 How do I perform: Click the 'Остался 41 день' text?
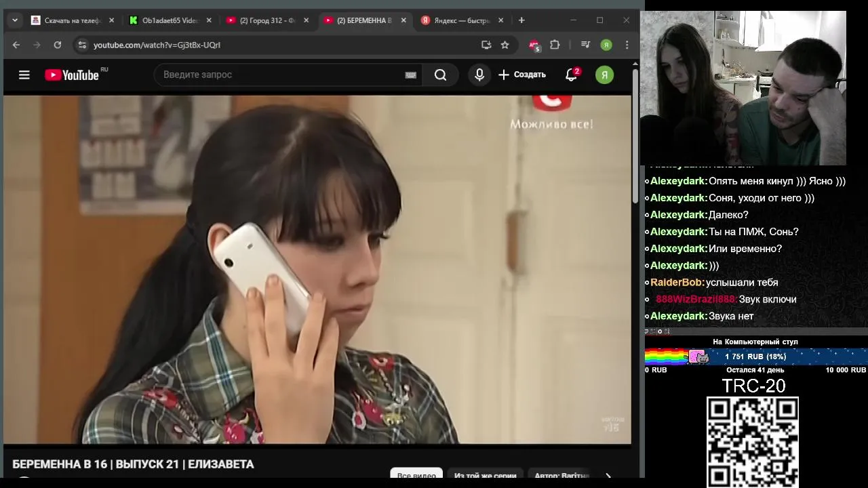click(755, 370)
